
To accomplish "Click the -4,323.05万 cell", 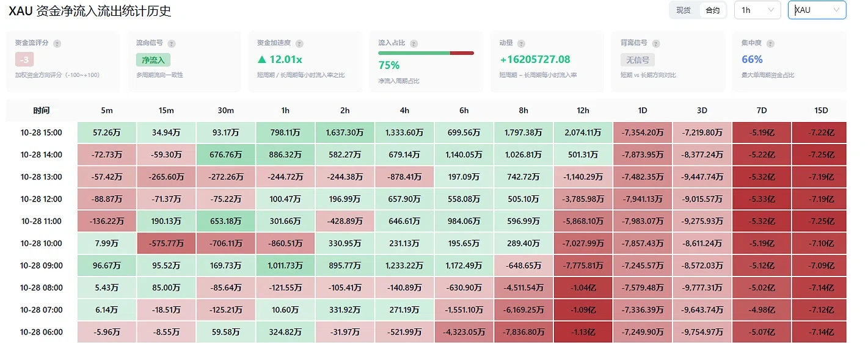I will point(464,332).
